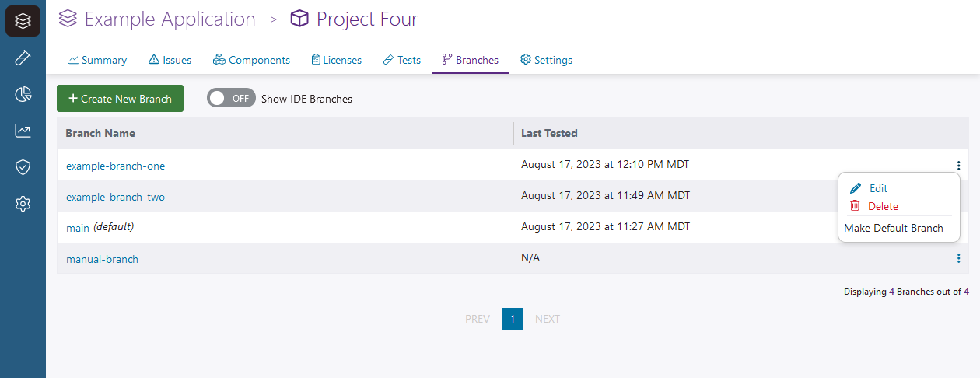Open the test tube icon in sidebar

pyautogui.click(x=23, y=58)
